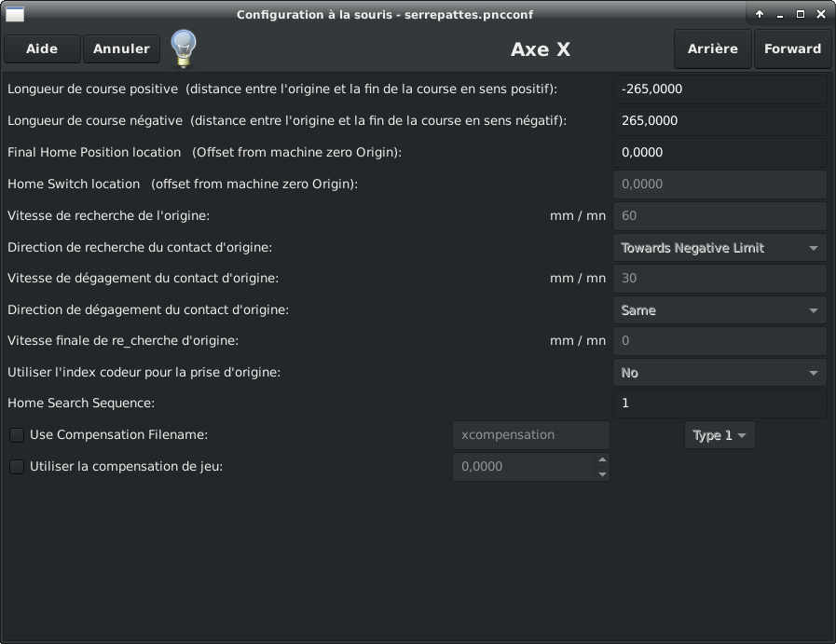Increase backlash compensation with up arrow

pyautogui.click(x=602, y=459)
